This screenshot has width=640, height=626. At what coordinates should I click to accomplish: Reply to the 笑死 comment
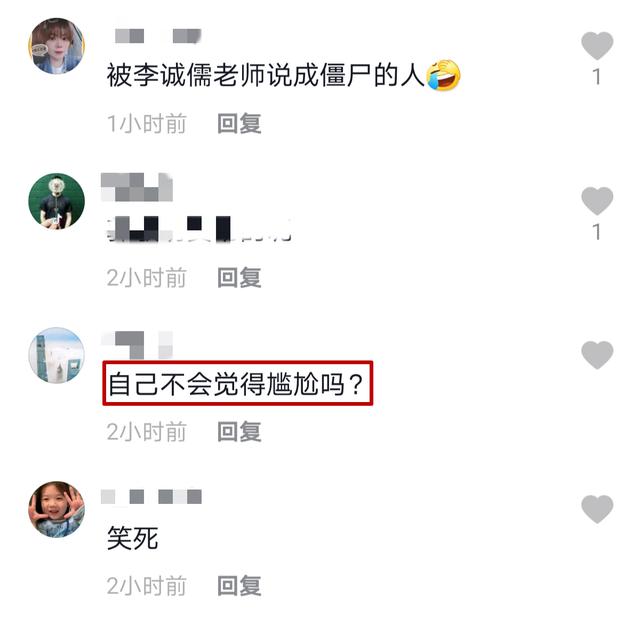239,586
